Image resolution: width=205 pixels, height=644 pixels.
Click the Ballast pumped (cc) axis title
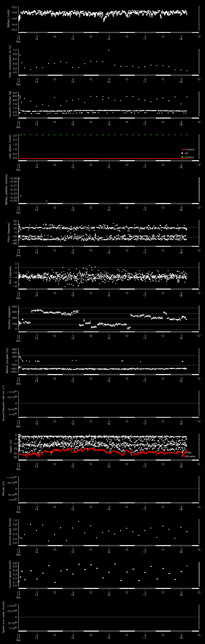[x=7, y=360]
